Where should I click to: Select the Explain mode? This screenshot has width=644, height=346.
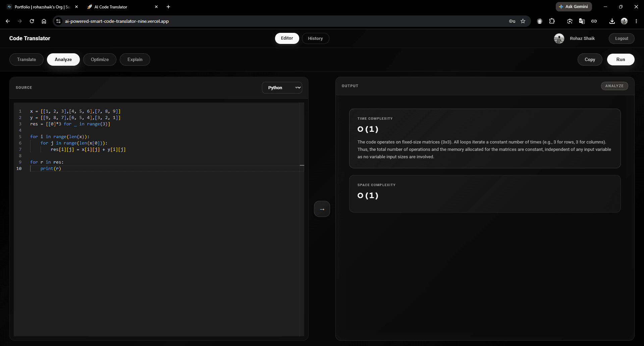pos(135,59)
